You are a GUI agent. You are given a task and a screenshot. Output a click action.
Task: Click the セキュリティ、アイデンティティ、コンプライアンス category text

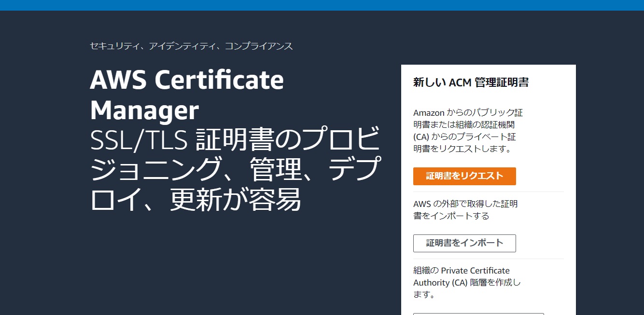click(x=191, y=46)
